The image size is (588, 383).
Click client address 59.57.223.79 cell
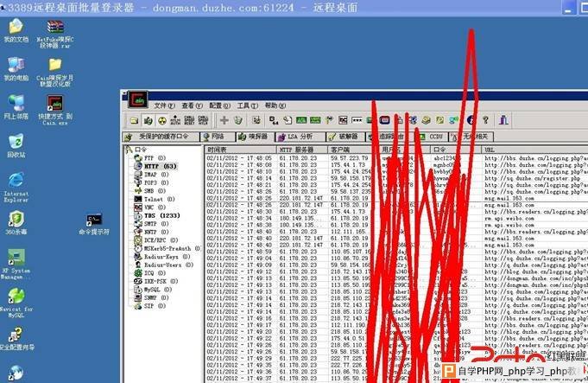click(x=350, y=158)
